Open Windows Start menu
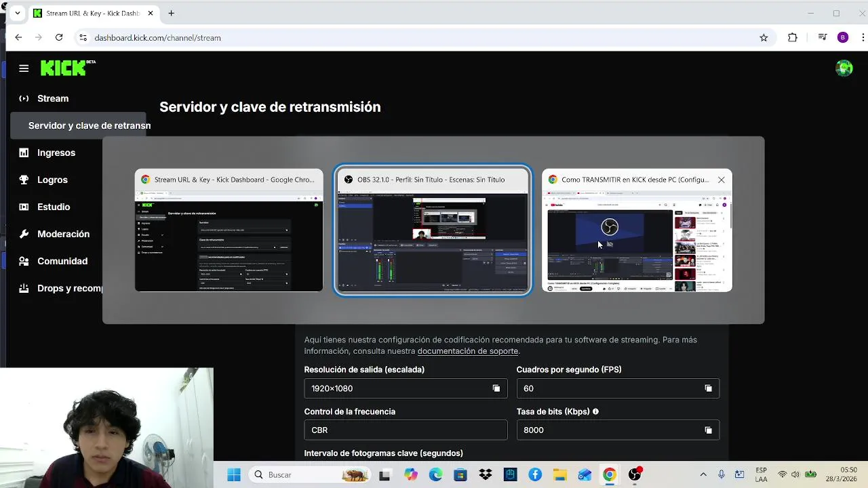The height and width of the screenshot is (488, 868). (x=234, y=475)
